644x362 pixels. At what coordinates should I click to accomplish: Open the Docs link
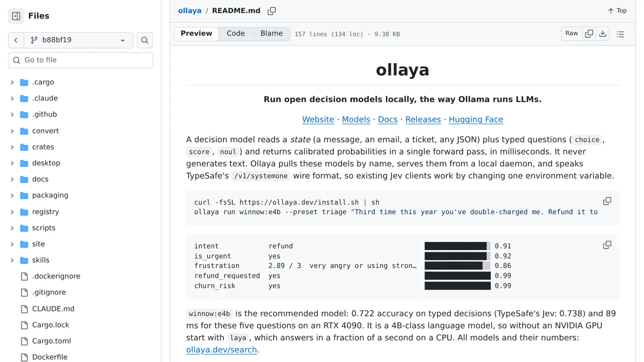pos(387,119)
